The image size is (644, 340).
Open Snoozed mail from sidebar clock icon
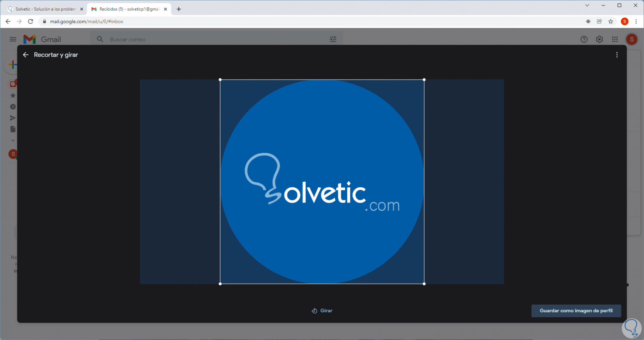[13, 107]
